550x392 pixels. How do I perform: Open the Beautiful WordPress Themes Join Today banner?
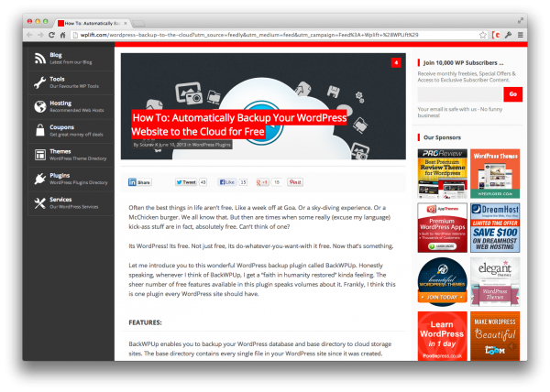[443, 282]
